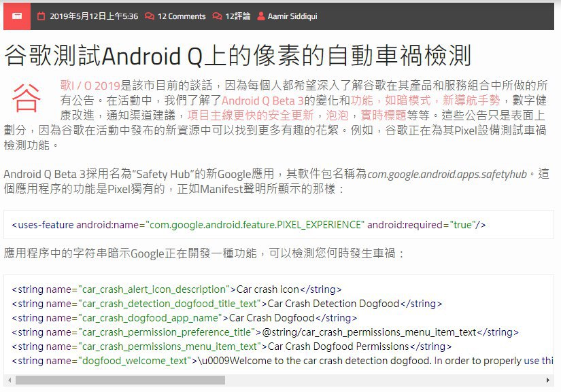Open the Android Q Beta 3 link
Screen dimensions: 561x392
coord(262,101)
